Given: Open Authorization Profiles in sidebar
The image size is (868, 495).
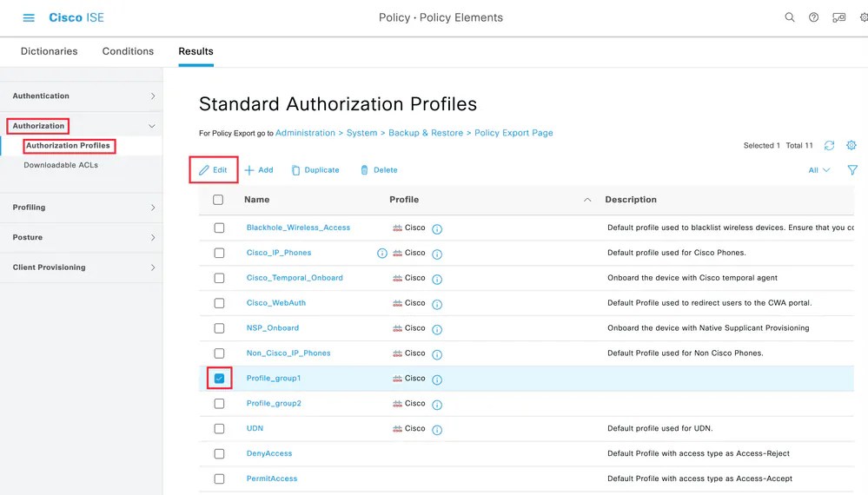Looking at the screenshot, I should click(68, 145).
